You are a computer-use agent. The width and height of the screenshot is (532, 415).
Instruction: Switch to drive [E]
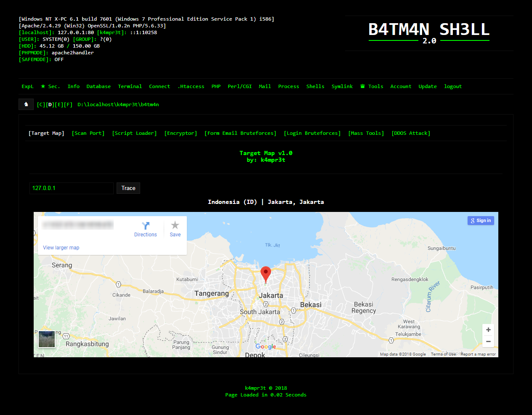click(59, 104)
